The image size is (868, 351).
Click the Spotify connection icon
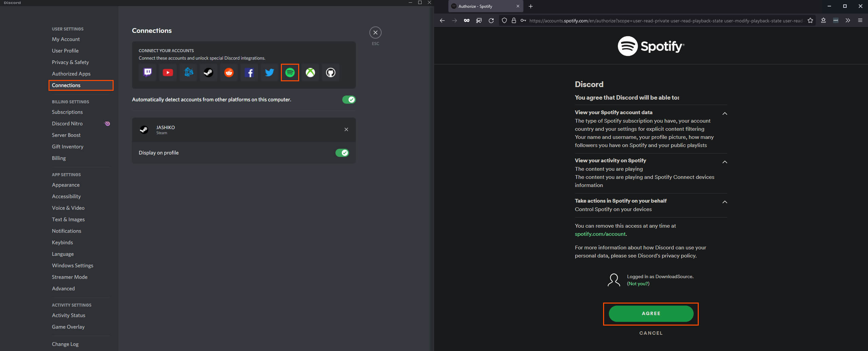click(290, 73)
